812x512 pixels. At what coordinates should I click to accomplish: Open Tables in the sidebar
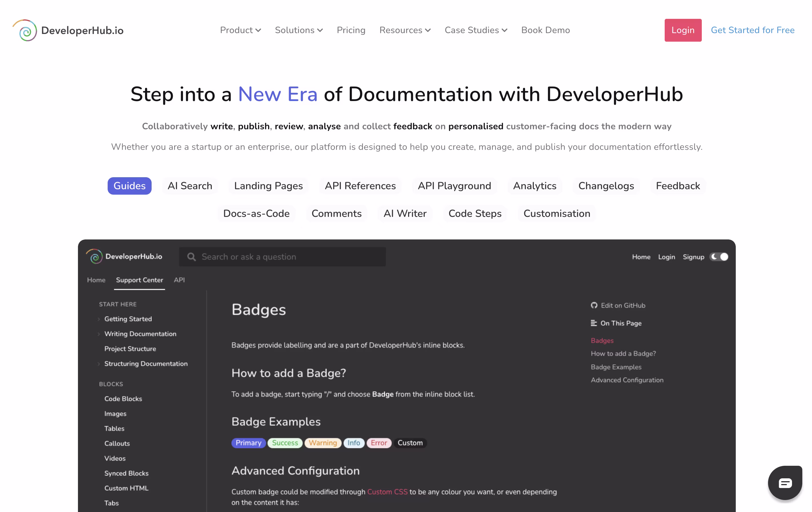(114, 428)
